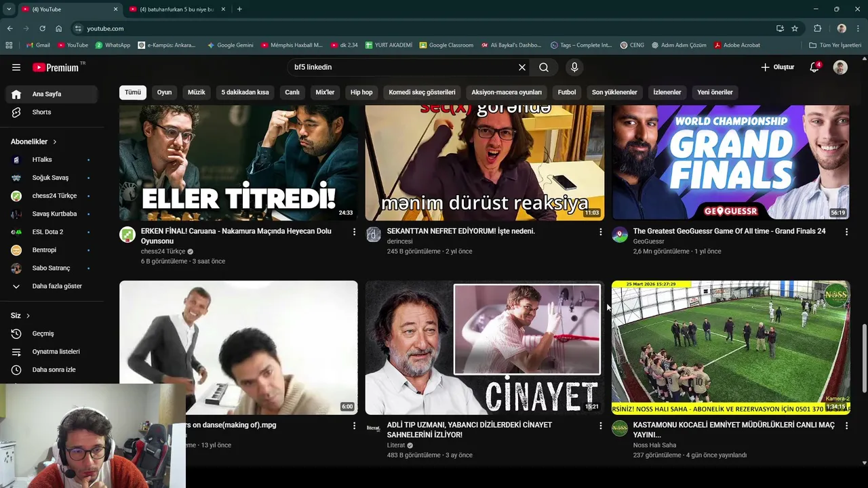The width and height of the screenshot is (868, 488).
Task: Open GeoGuessr channel avatar
Action: (x=620, y=235)
